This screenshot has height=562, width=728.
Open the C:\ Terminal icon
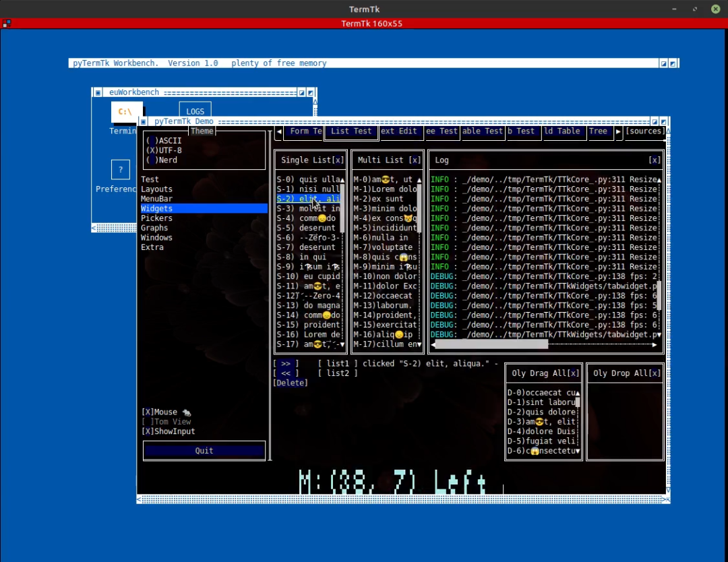(125, 112)
